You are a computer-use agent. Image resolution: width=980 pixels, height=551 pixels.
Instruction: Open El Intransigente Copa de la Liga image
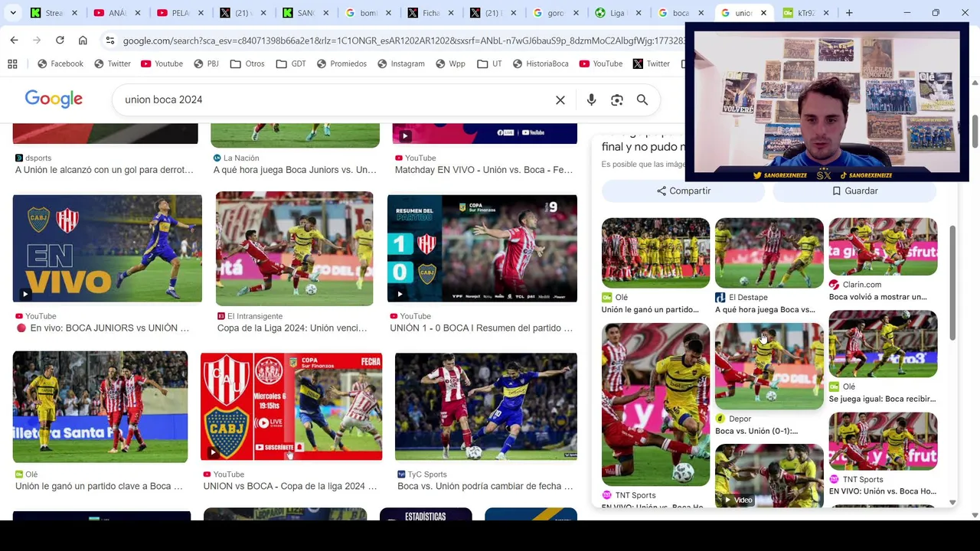pos(294,249)
